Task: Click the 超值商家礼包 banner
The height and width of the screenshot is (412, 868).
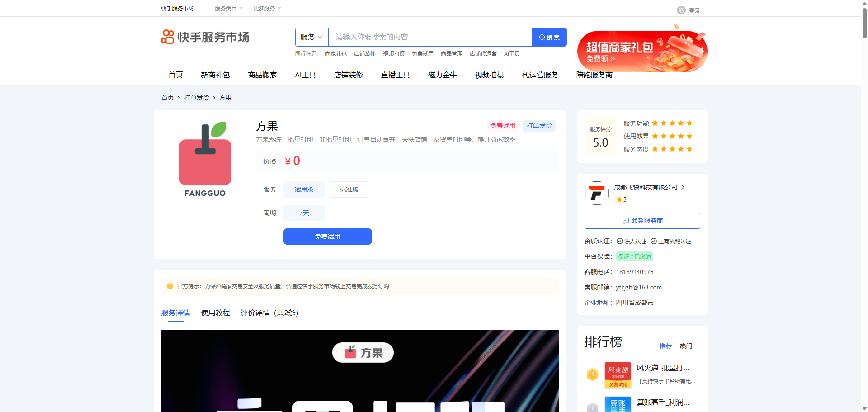Action: tap(642, 51)
